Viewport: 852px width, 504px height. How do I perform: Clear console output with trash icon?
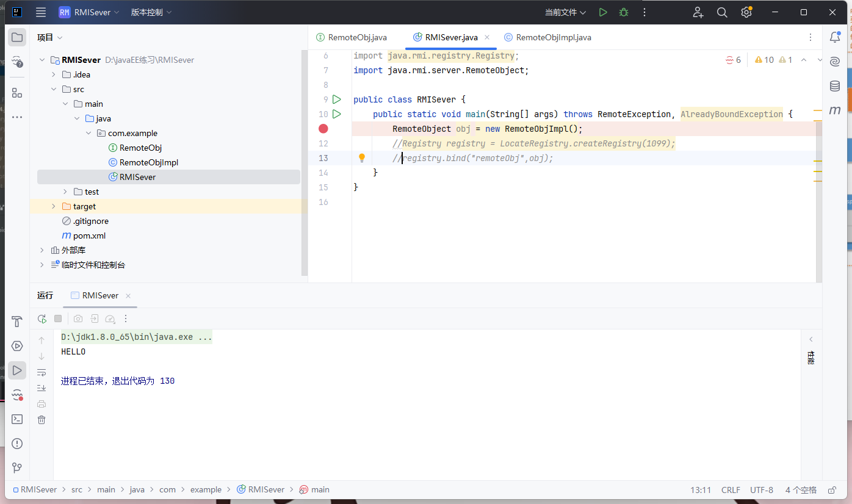tap(42, 420)
